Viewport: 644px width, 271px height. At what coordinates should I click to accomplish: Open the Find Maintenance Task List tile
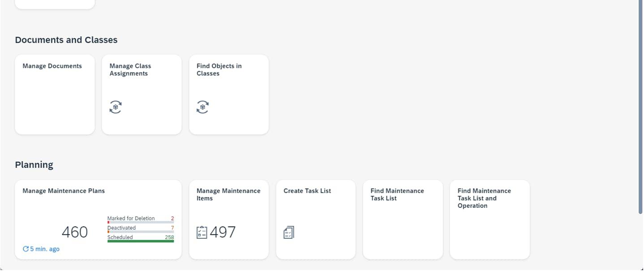coord(403,219)
